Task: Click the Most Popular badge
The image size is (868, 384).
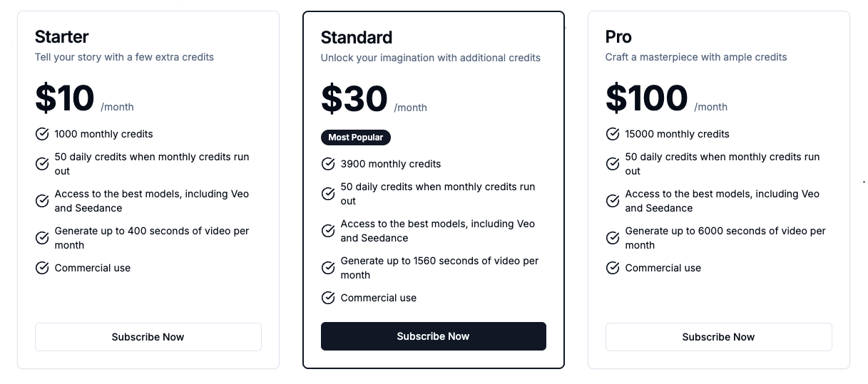Action: tap(356, 137)
